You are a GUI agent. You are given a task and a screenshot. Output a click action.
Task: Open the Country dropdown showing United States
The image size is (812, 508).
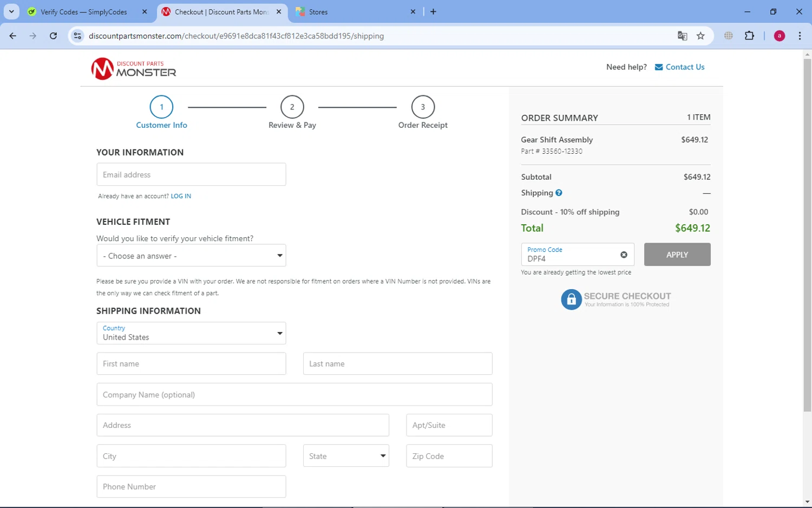(x=191, y=333)
